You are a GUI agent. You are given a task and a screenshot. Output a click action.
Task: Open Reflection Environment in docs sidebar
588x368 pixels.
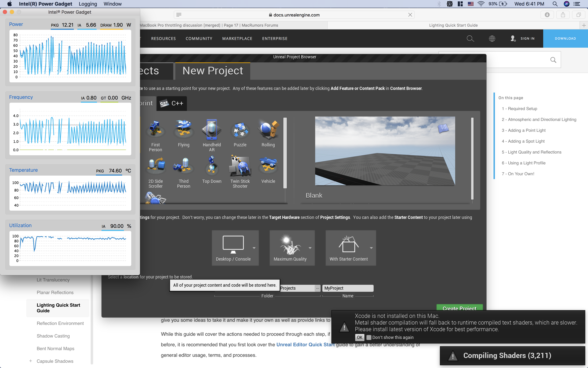[60, 323]
